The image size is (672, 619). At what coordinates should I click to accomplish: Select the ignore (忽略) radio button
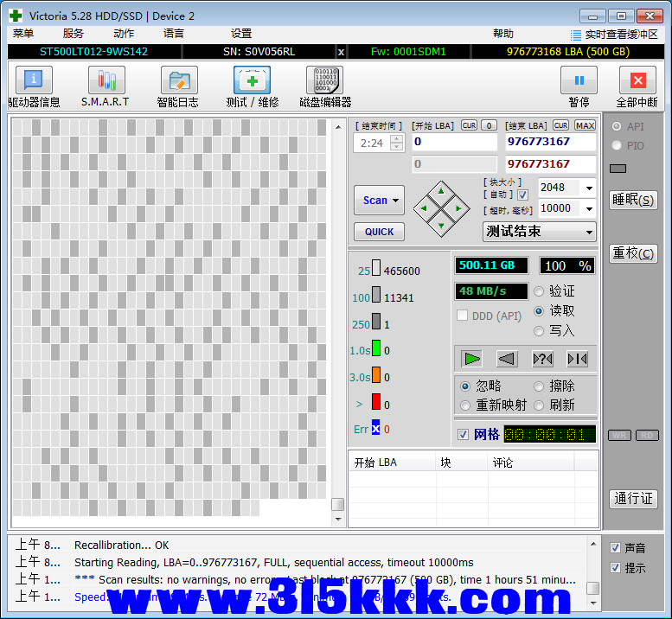coord(465,386)
